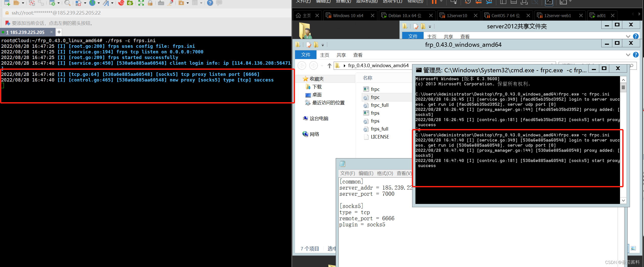Open the Font icon in Xshell toolbar
644x267 pixels.
(x=106, y=3)
